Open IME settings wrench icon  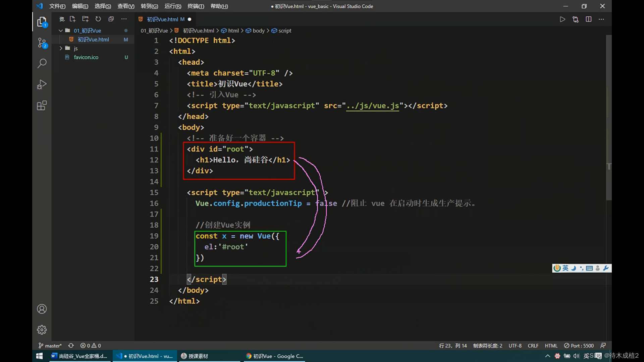click(x=606, y=268)
